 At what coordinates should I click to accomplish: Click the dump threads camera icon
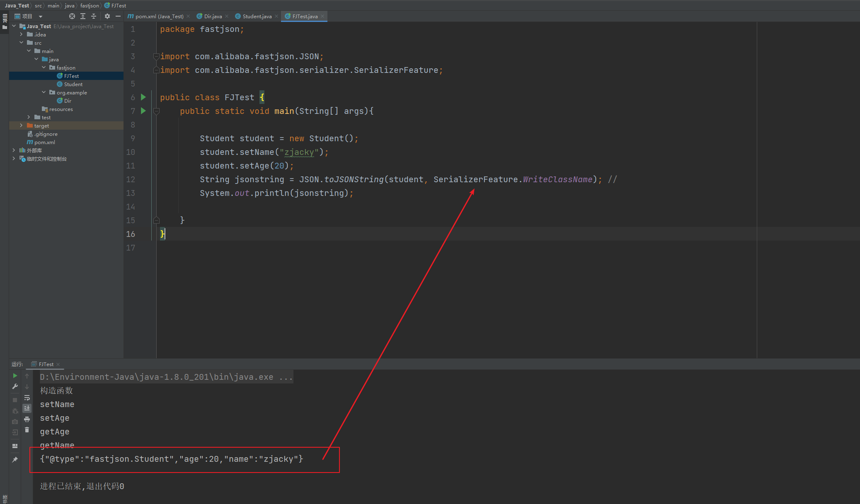pos(15,422)
